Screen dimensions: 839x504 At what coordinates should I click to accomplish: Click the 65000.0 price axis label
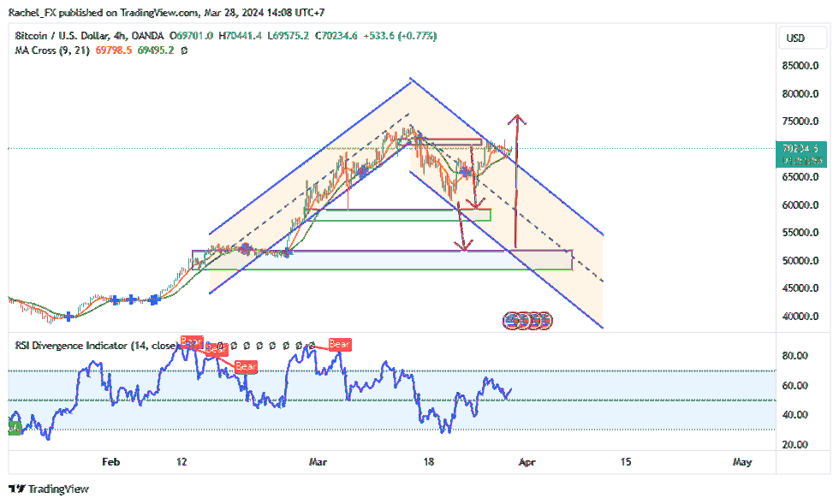click(x=800, y=176)
